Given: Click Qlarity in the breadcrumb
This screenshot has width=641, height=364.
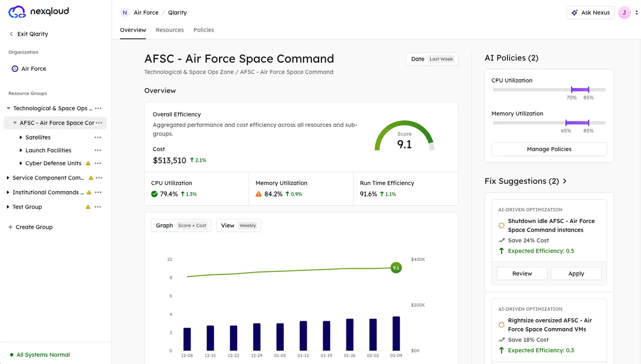Looking at the screenshot, I should point(177,12).
